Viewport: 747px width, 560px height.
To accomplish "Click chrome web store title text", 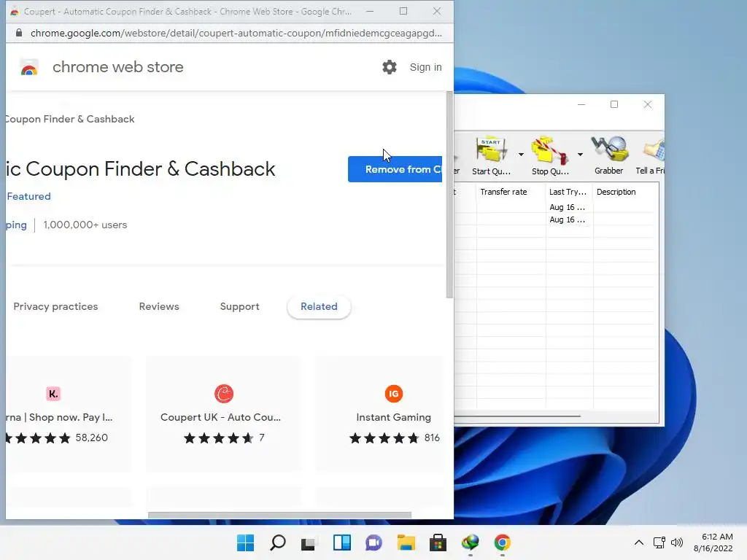I will click(x=117, y=67).
